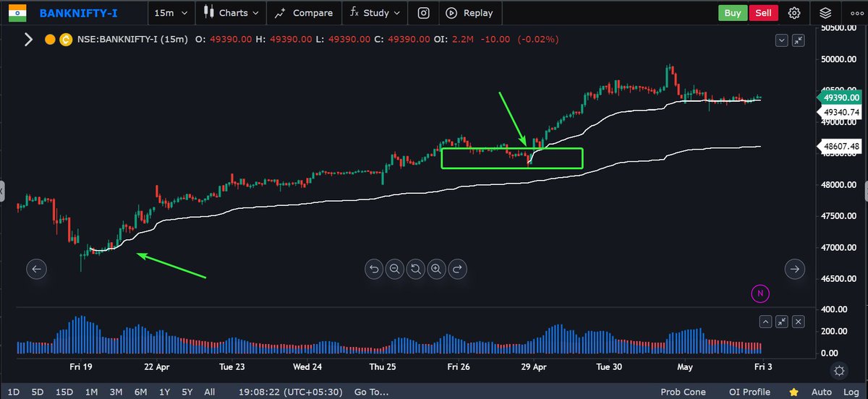Screen dimensions: 868x399
Task: Click the reset zoom magnifier
Action: click(416, 269)
